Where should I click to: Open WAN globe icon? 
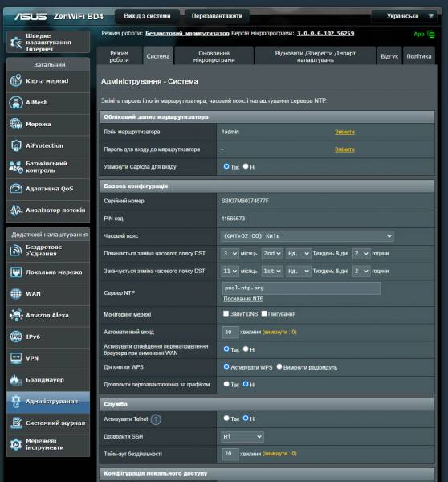[16, 293]
